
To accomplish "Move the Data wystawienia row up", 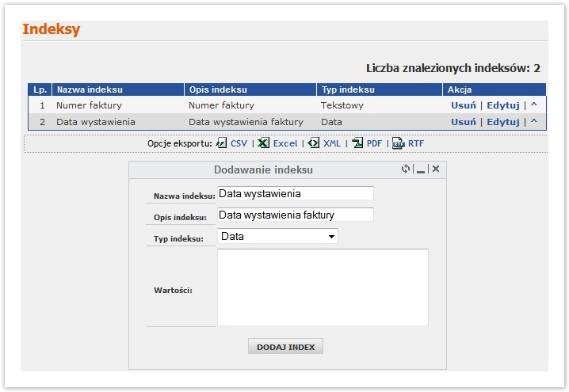I will [534, 122].
